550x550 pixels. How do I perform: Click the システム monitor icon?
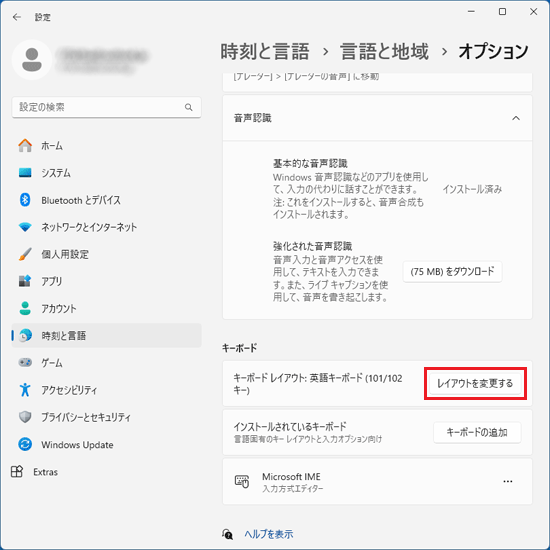click(x=25, y=173)
